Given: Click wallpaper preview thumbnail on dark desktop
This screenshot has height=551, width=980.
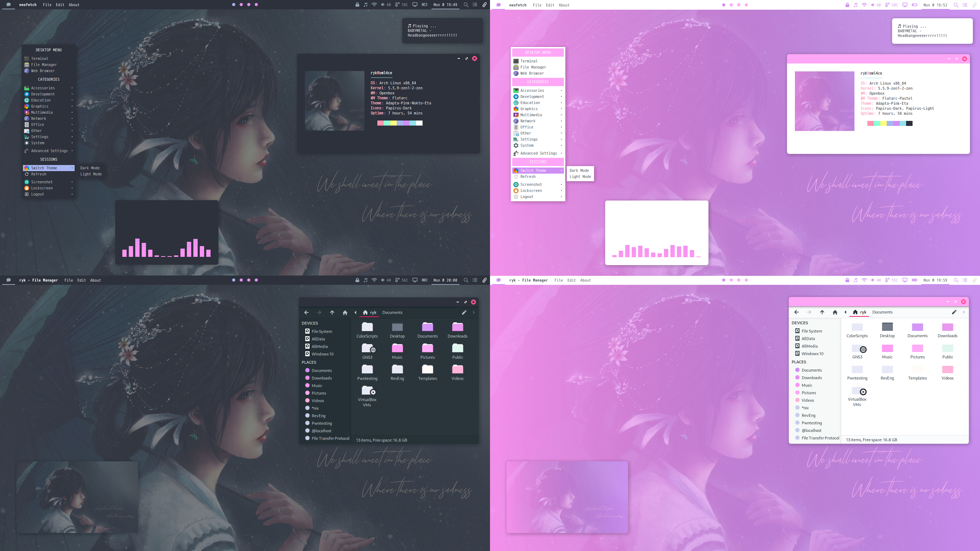Looking at the screenshot, I should click(77, 497).
